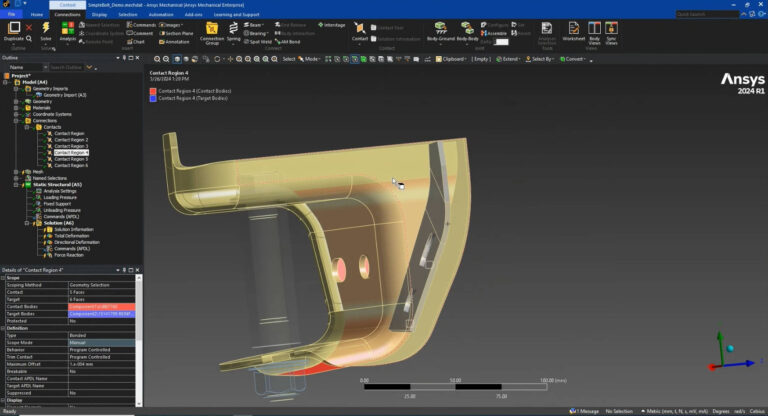The width and height of the screenshot is (768, 416).
Task: Select Analysis Settings in the outline
Action: [x=60, y=191]
